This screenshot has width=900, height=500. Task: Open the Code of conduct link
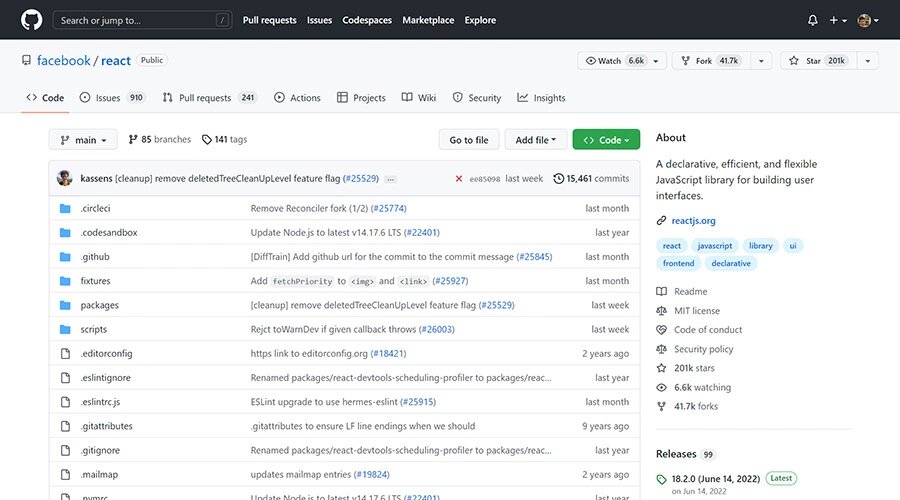click(x=699, y=330)
